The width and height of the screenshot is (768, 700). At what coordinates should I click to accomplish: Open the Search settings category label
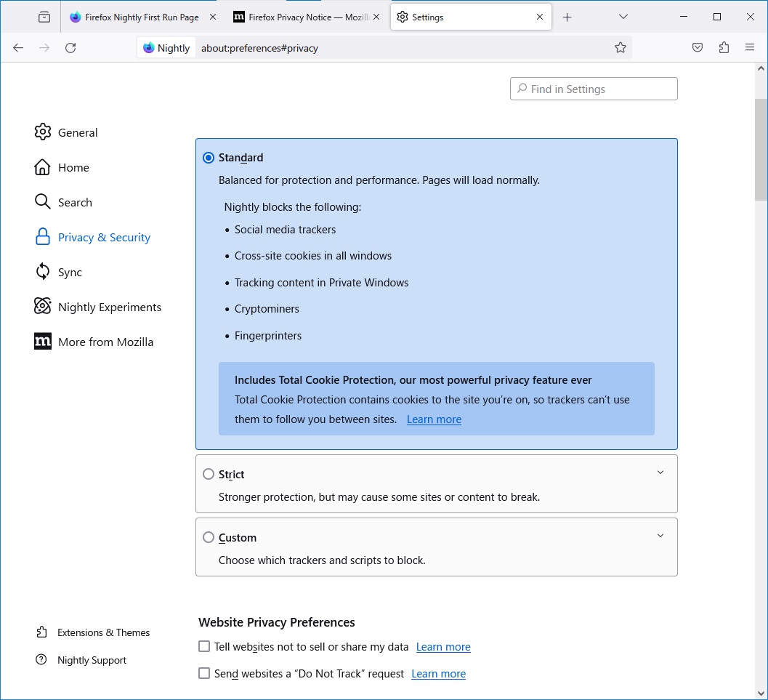75,202
